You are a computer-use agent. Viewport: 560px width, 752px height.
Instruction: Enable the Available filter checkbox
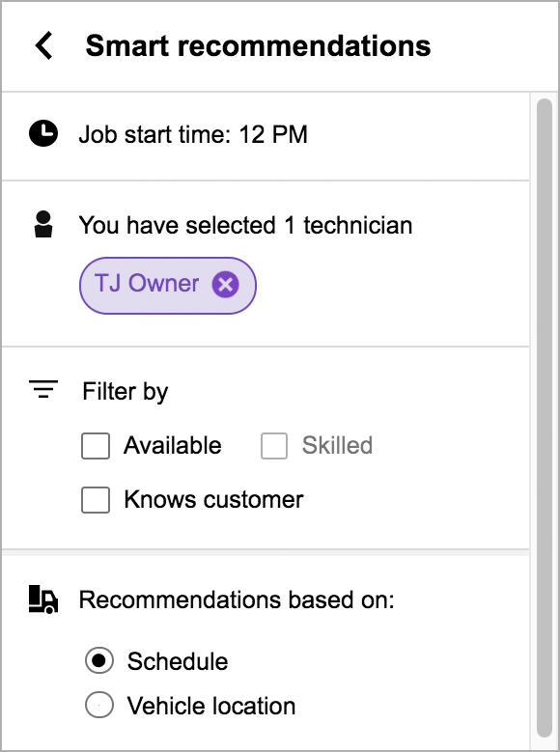(x=96, y=446)
